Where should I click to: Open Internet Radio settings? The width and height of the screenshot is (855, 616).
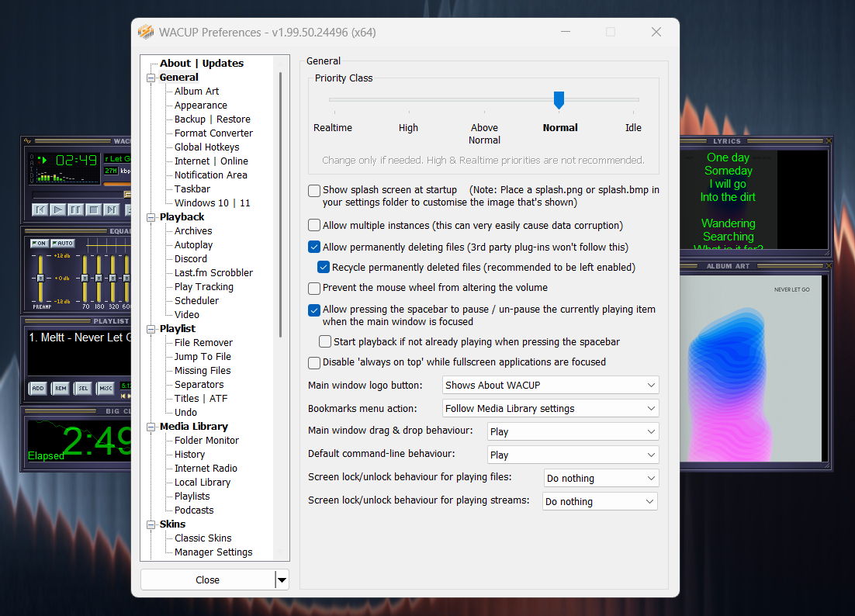pos(206,469)
